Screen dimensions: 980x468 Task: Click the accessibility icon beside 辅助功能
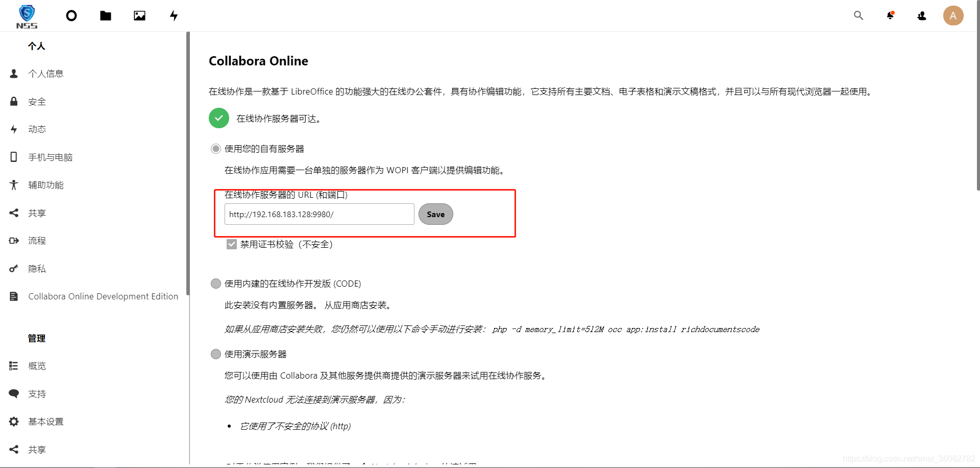pos(14,185)
